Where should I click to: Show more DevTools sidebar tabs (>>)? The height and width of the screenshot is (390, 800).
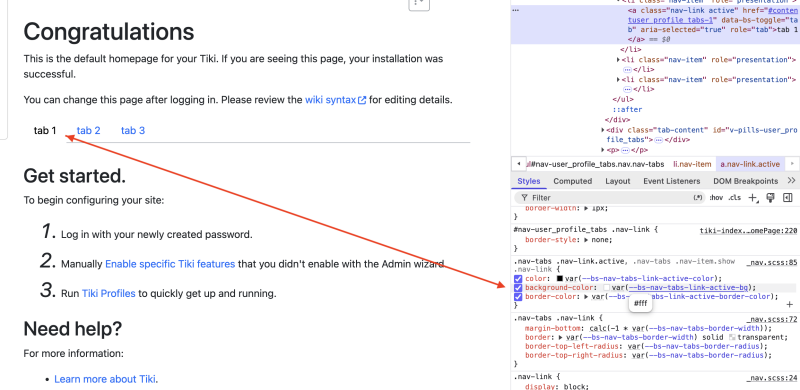coord(791,181)
